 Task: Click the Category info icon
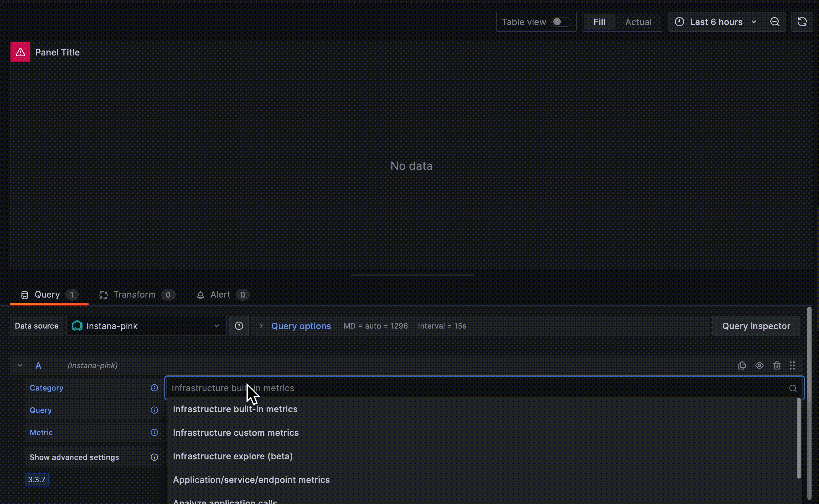pyautogui.click(x=154, y=388)
